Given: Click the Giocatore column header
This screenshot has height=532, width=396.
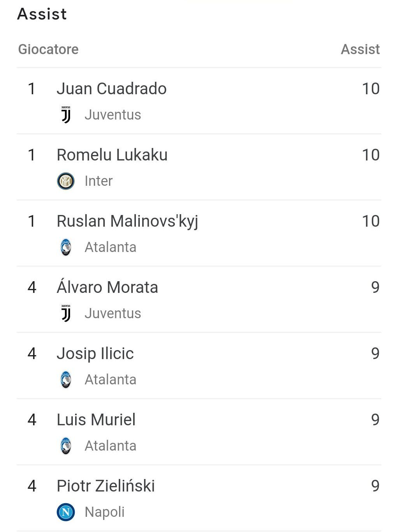Looking at the screenshot, I should [x=48, y=49].
